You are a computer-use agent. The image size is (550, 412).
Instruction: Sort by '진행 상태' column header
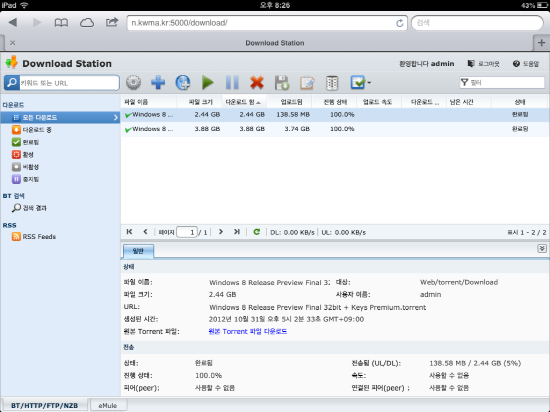335,102
